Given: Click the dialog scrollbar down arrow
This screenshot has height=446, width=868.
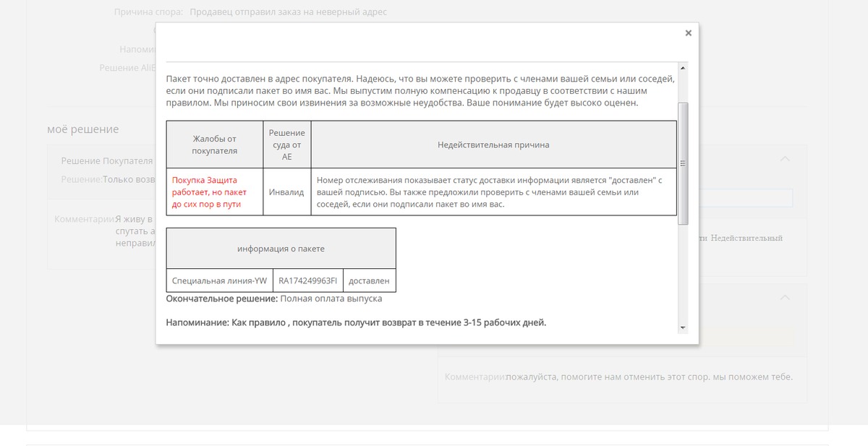Looking at the screenshot, I should [x=683, y=328].
